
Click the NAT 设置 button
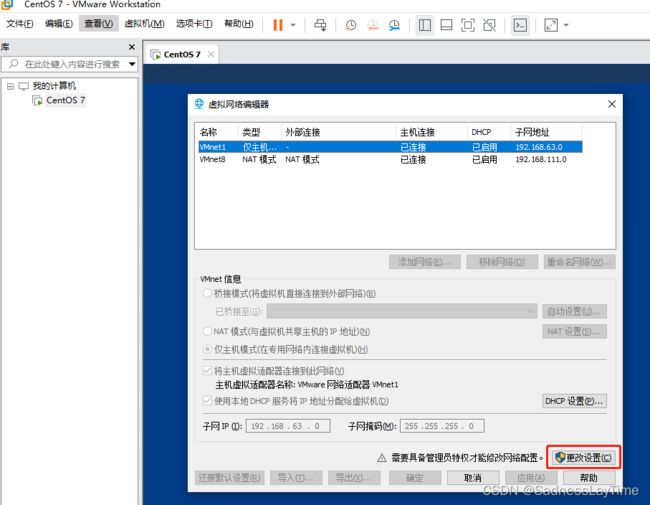pos(574,331)
